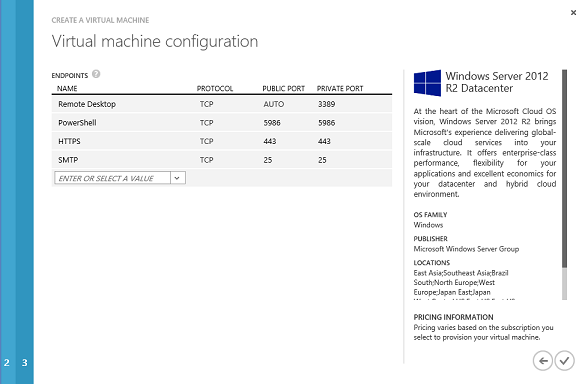Click the NAME column header
585x384 pixels.
[67, 88]
